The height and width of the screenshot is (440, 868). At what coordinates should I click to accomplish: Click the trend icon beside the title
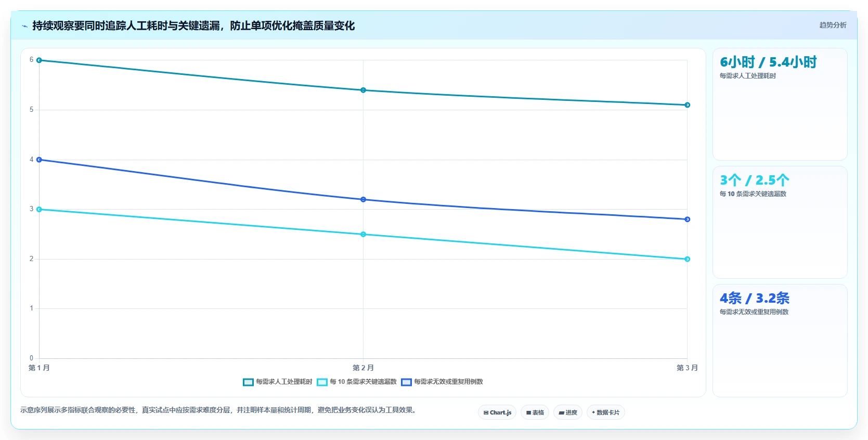coord(24,25)
